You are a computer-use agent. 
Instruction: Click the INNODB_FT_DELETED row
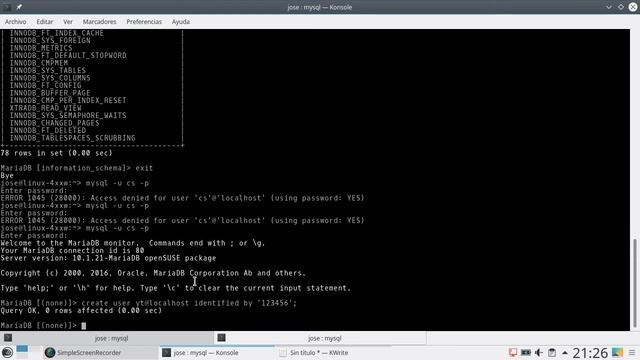48,131
